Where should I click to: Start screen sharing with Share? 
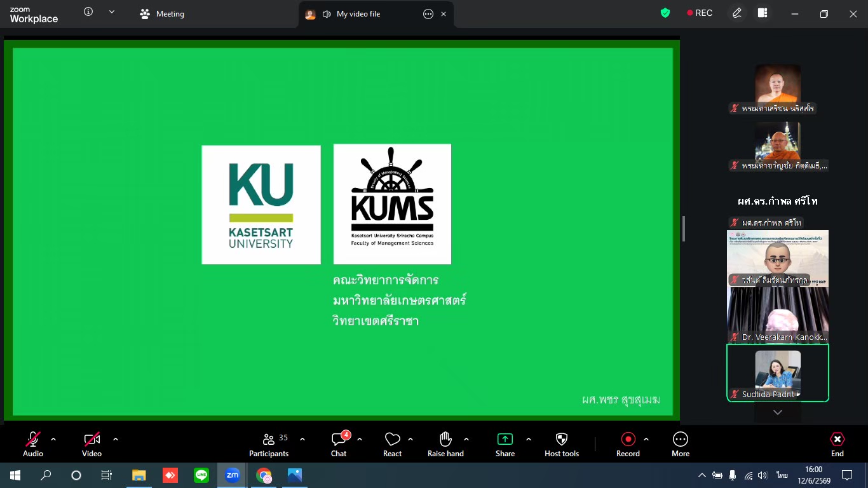[505, 444]
